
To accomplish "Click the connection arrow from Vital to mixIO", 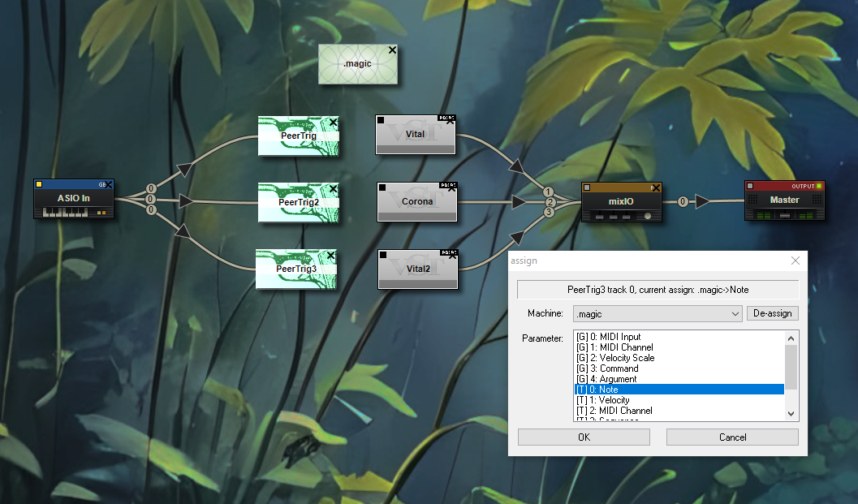I will (516, 165).
